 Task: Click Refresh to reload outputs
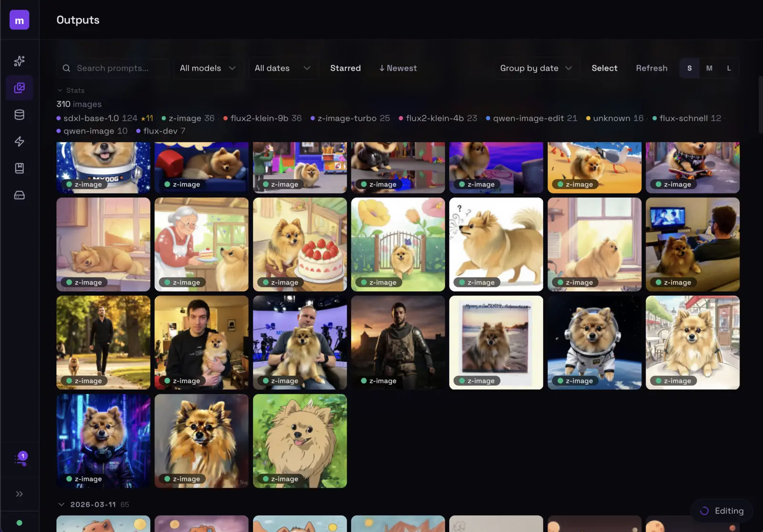(651, 68)
